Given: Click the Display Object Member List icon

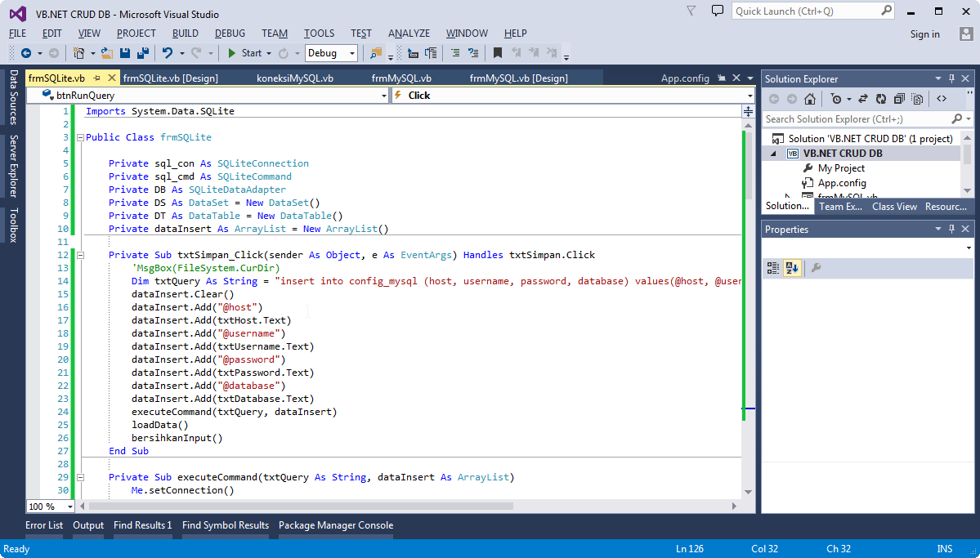Looking at the screenshot, I should click(x=413, y=53).
